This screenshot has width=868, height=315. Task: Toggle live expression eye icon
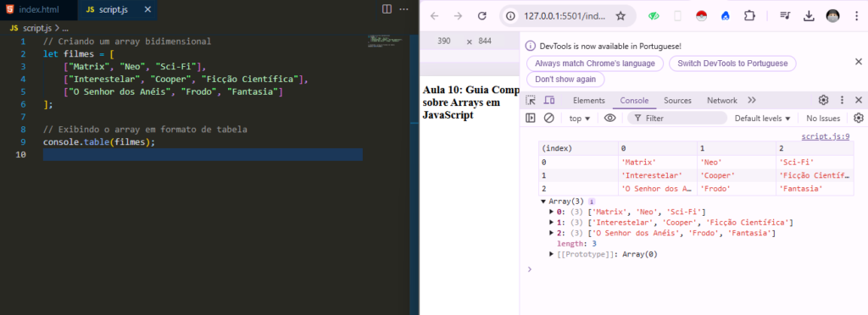coord(610,118)
